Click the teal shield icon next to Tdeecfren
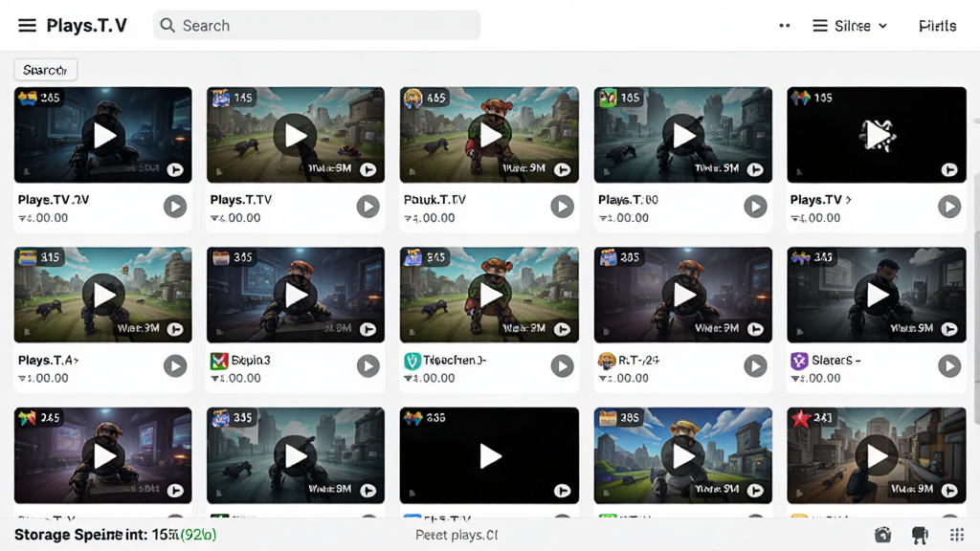This screenshot has height=551, width=980. (x=412, y=361)
